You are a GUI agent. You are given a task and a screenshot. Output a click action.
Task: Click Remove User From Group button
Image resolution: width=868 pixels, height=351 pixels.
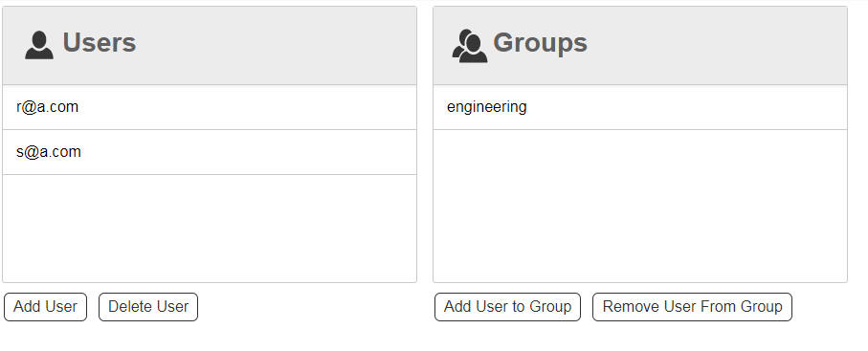[692, 307]
